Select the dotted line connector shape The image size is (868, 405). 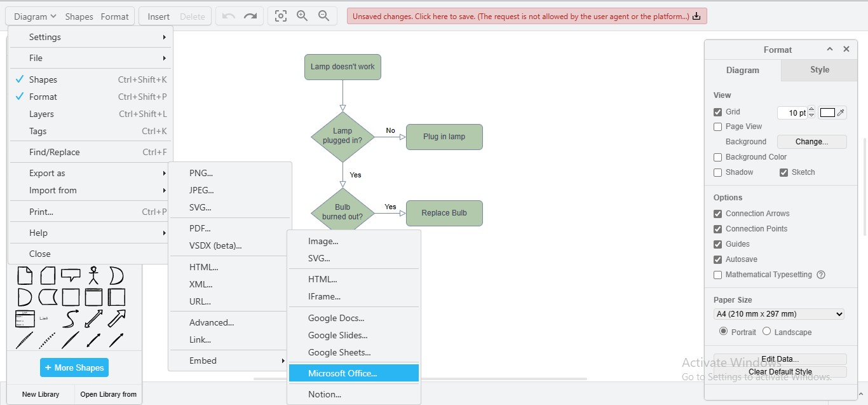click(48, 340)
